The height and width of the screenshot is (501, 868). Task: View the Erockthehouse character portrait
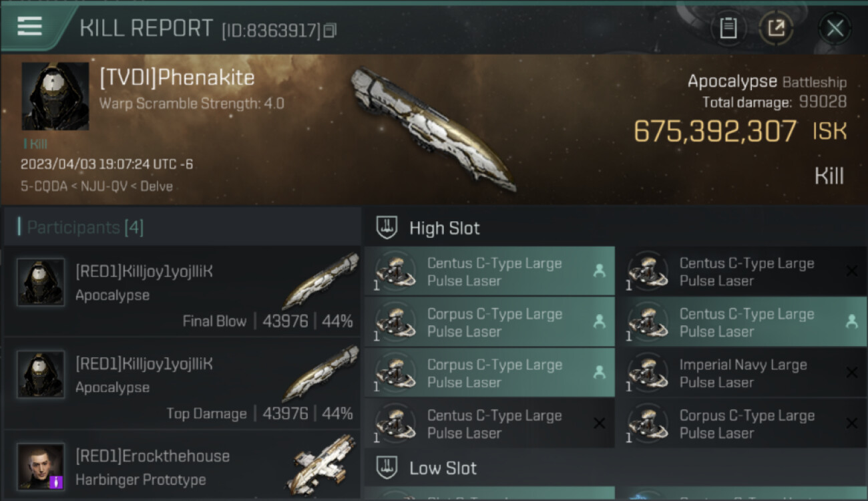(41, 466)
